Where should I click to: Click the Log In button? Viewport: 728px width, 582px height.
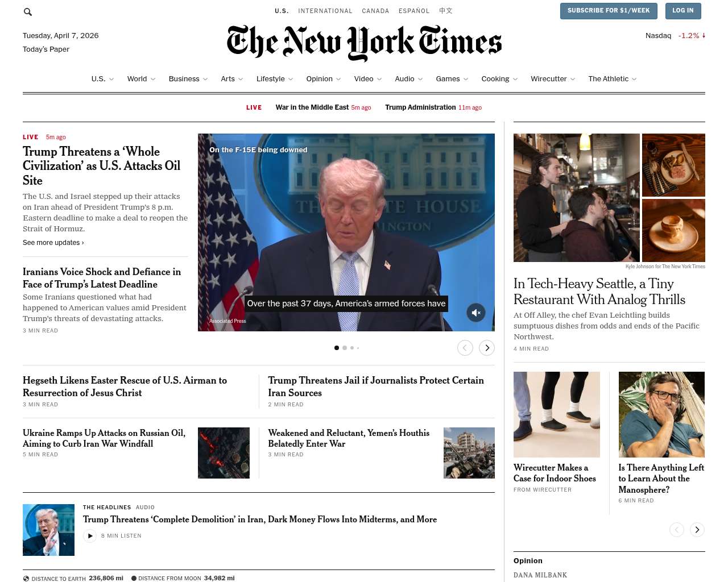point(682,11)
